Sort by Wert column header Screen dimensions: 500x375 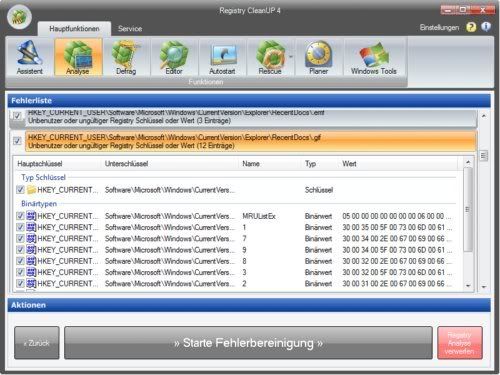[x=398, y=164]
